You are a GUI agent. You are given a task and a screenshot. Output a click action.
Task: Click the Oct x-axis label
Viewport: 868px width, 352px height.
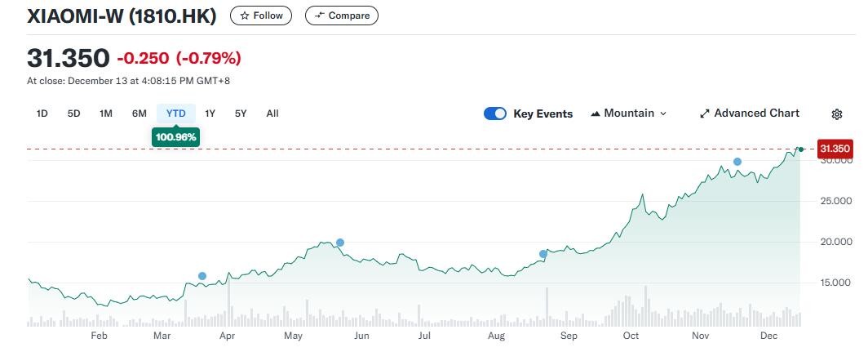pyautogui.click(x=631, y=336)
